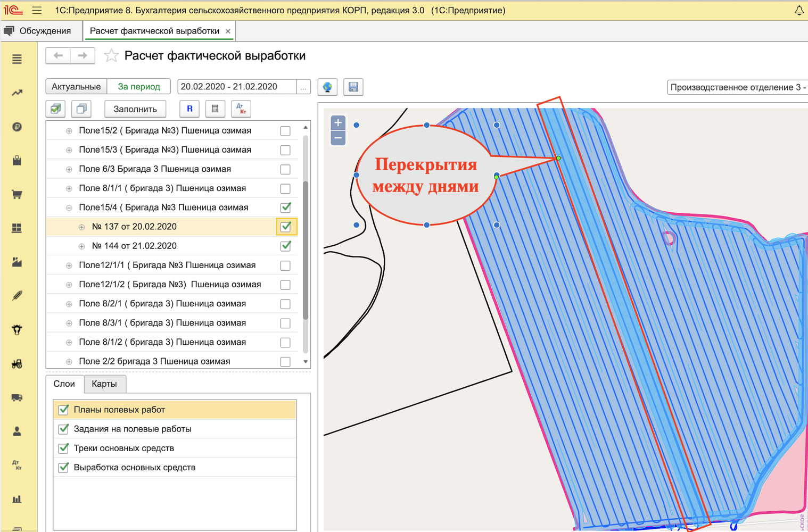This screenshot has width=808, height=532.
Task: Click the uncheck all items icon
Action: coord(81,109)
